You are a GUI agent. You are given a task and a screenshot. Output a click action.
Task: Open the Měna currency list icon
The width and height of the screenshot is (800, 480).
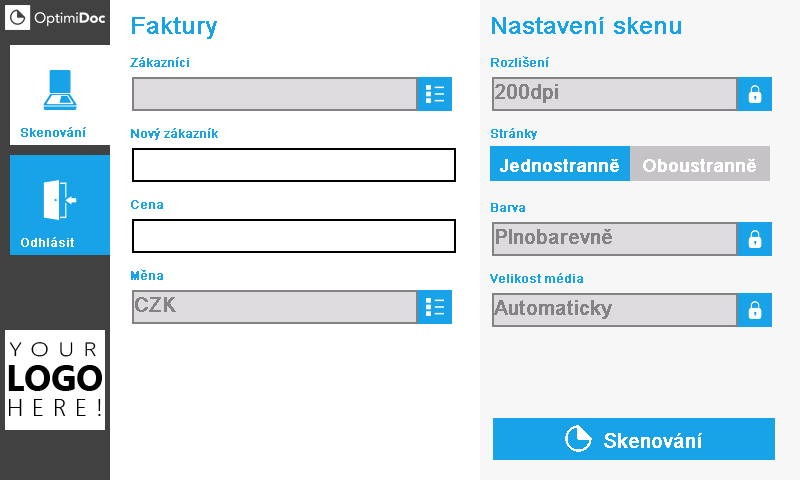pos(435,307)
